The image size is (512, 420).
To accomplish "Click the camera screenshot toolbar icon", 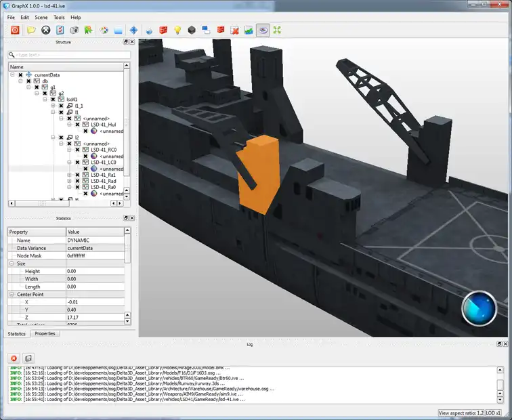I will point(74,30).
